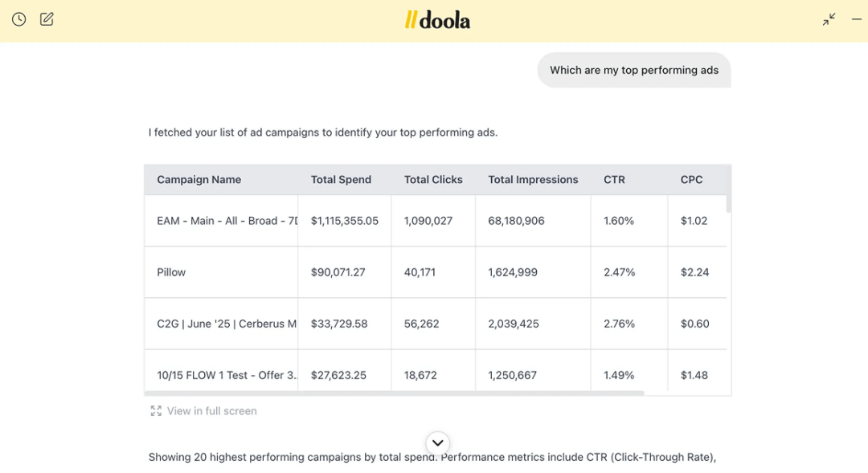The width and height of the screenshot is (868, 473).
Task: Collapse the window with shrink arrows icon
Action: click(829, 19)
